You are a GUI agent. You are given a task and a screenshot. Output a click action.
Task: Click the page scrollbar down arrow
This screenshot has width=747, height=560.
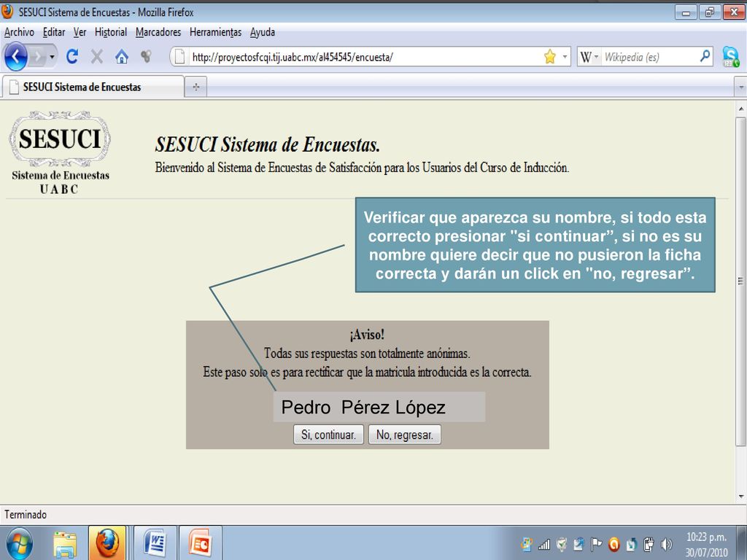pos(741,497)
